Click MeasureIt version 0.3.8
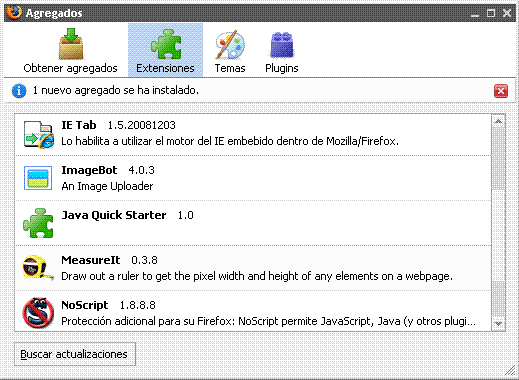The width and height of the screenshot is (519, 380). coord(144,260)
